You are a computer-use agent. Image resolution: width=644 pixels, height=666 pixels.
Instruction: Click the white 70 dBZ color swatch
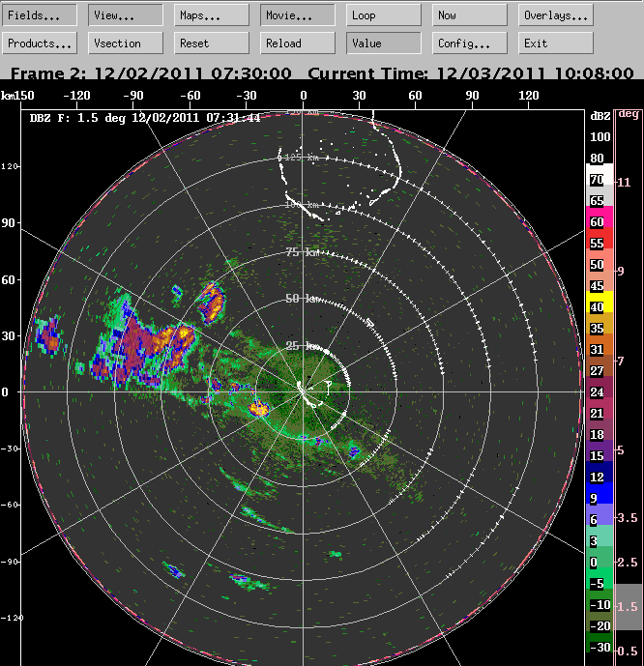pos(597,180)
